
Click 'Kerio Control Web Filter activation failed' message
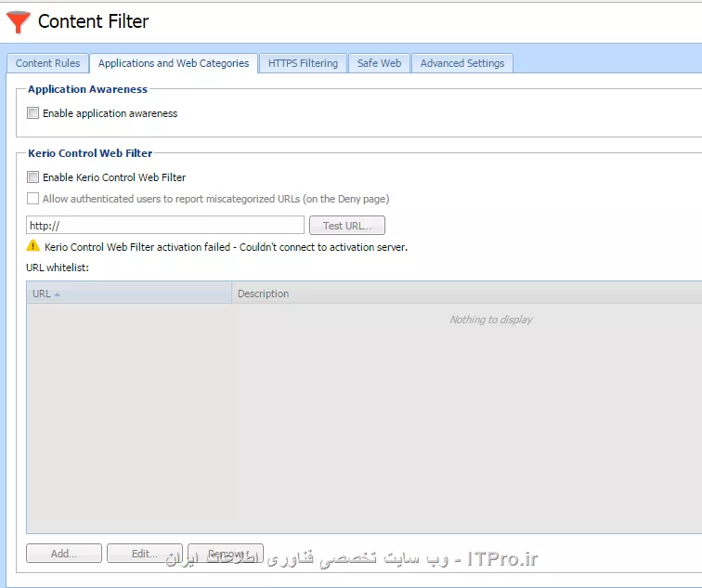(226, 247)
